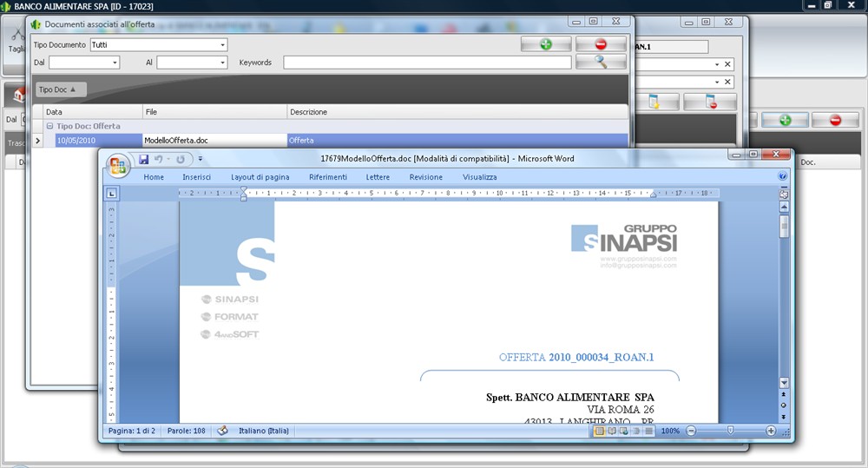The image size is (868, 468).
Task: Change language via Italiano (Italia) in status bar
Action: tap(264, 431)
